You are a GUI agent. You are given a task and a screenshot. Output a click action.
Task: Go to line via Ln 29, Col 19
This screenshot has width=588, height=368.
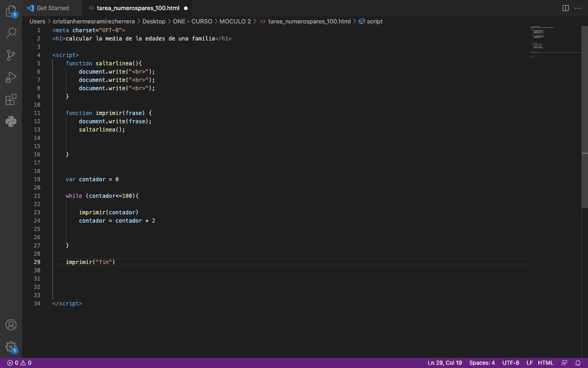pos(445,363)
